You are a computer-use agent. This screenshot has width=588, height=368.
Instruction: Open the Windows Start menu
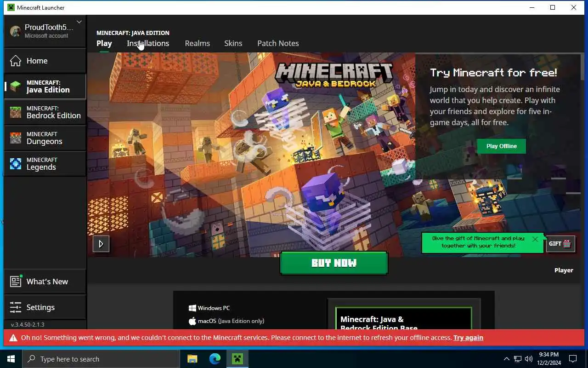coord(11,359)
